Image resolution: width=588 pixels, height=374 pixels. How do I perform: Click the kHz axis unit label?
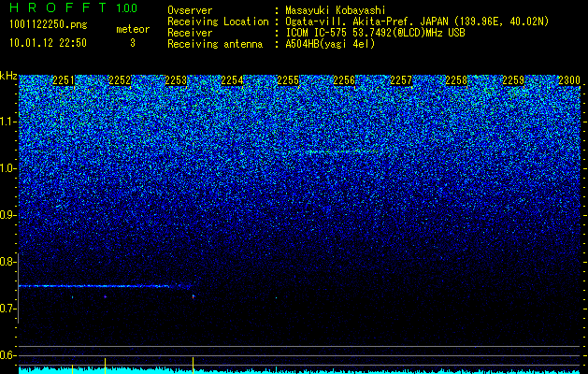pos(8,76)
